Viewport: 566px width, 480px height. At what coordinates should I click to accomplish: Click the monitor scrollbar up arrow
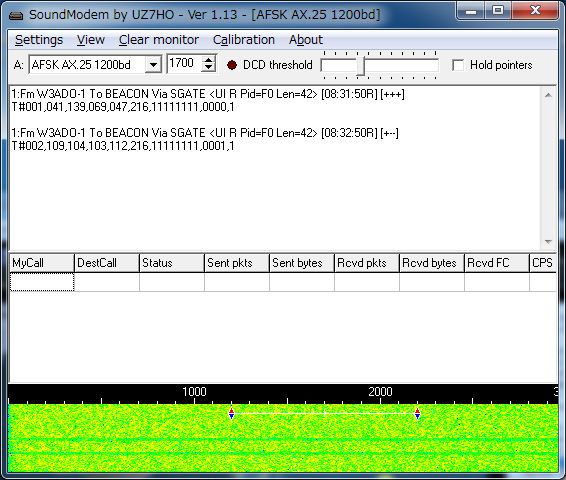(548, 95)
